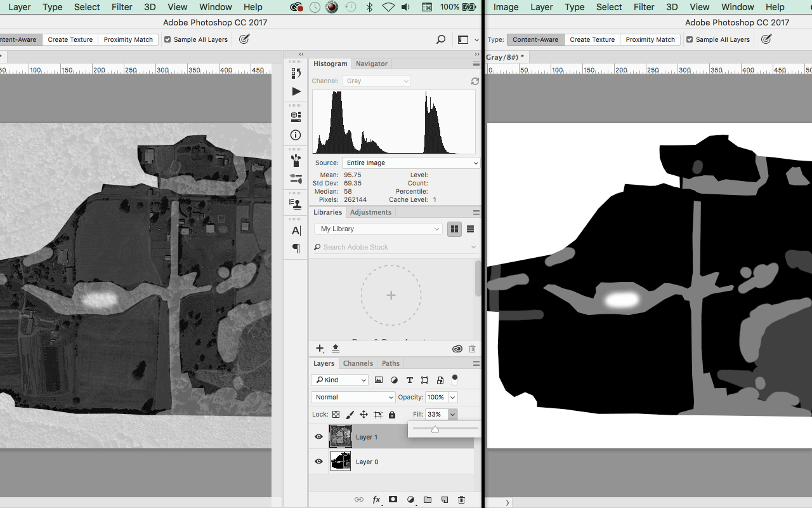Image resolution: width=812 pixels, height=508 pixels.
Task: Click the right window's pressure for size icon
Action: 766,39
